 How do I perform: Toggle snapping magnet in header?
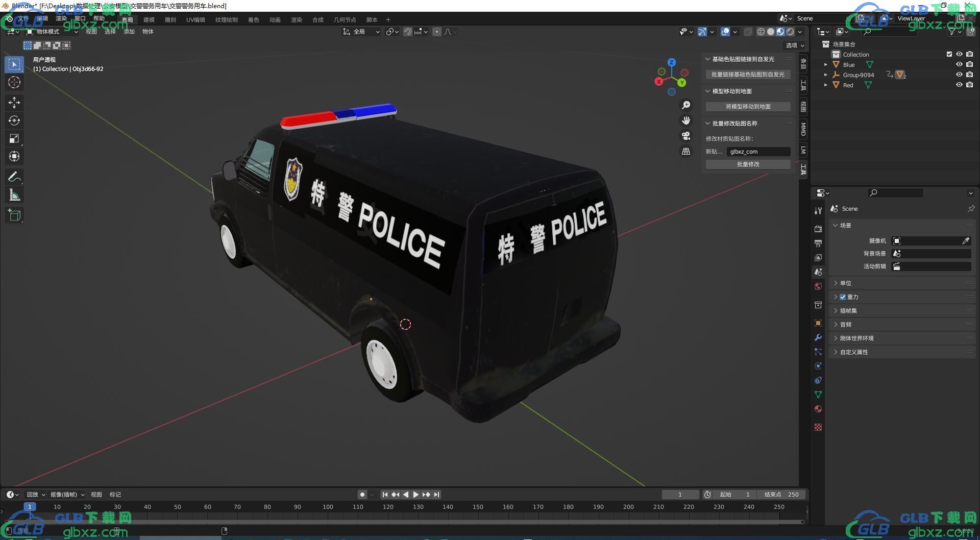408,32
